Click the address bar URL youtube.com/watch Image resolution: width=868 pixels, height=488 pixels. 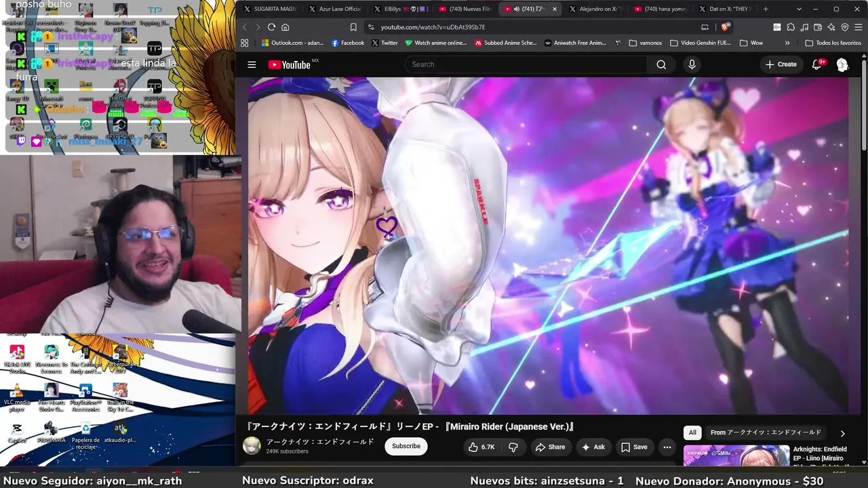(433, 27)
